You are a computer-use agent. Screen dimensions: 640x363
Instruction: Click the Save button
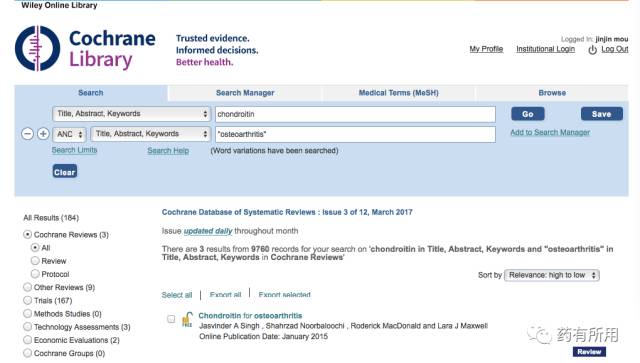(x=602, y=114)
